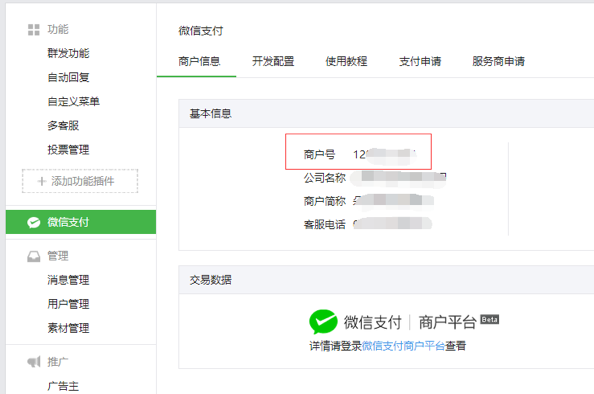Switch to the 商户信息 tab
The height and width of the screenshot is (394, 594).
[199, 61]
